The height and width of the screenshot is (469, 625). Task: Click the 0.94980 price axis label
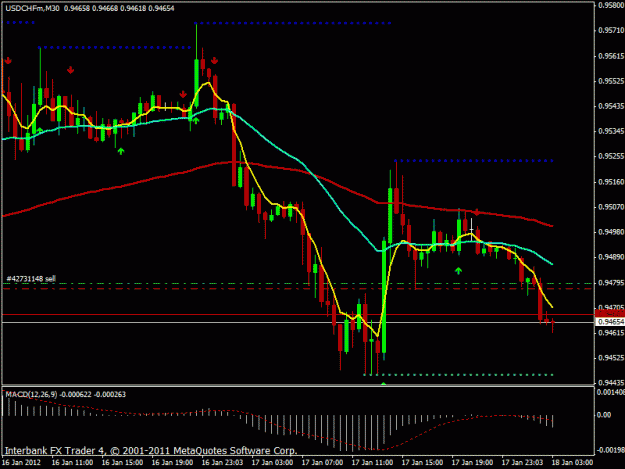point(611,232)
